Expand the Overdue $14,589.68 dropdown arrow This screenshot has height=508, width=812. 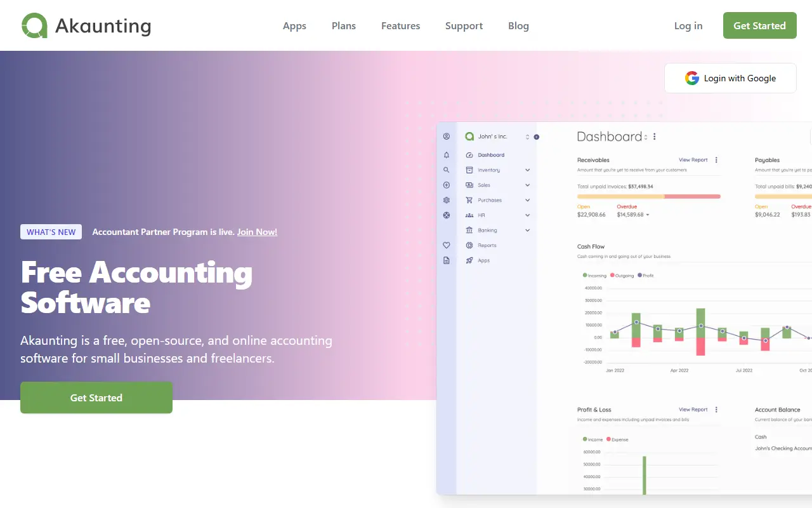tap(648, 215)
